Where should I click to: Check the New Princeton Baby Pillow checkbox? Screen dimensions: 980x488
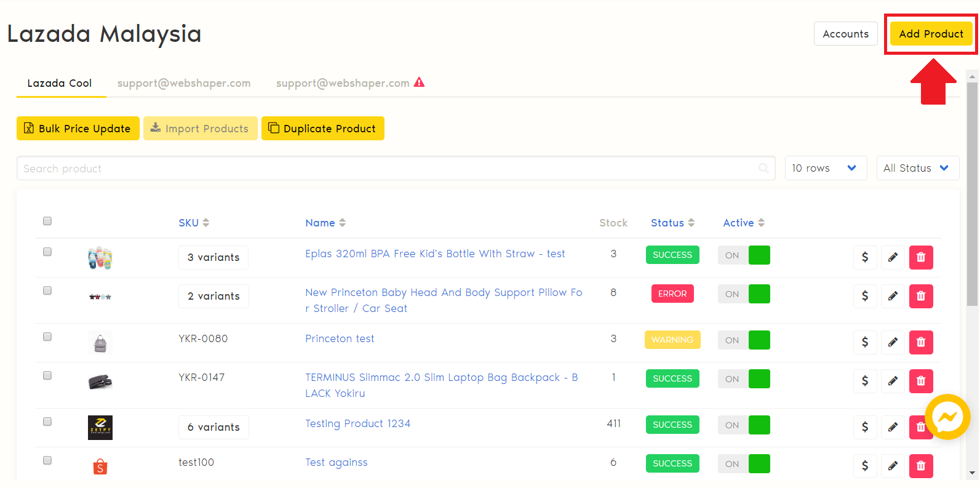pyautogui.click(x=47, y=290)
